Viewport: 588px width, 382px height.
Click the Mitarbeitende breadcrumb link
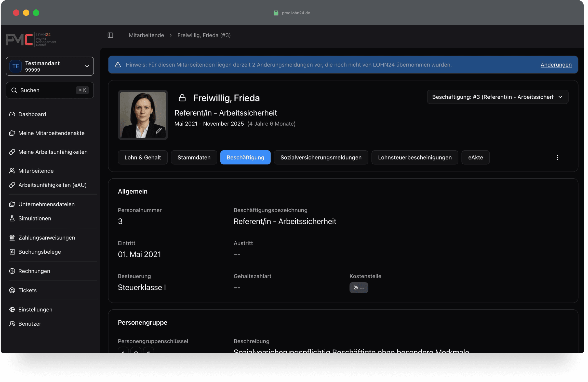tap(146, 35)
